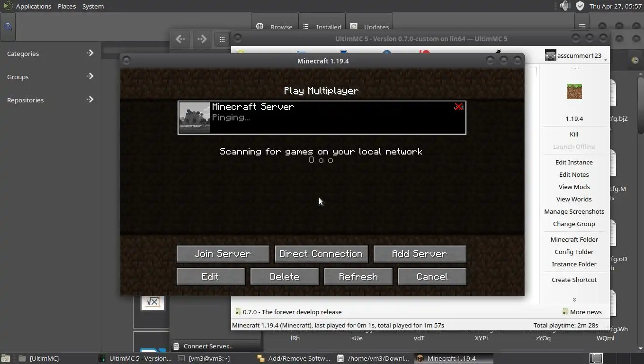Click the 1.19.4 grass block instance icon
Viewport: 644px width, 364px height.
tap(574, 91)
